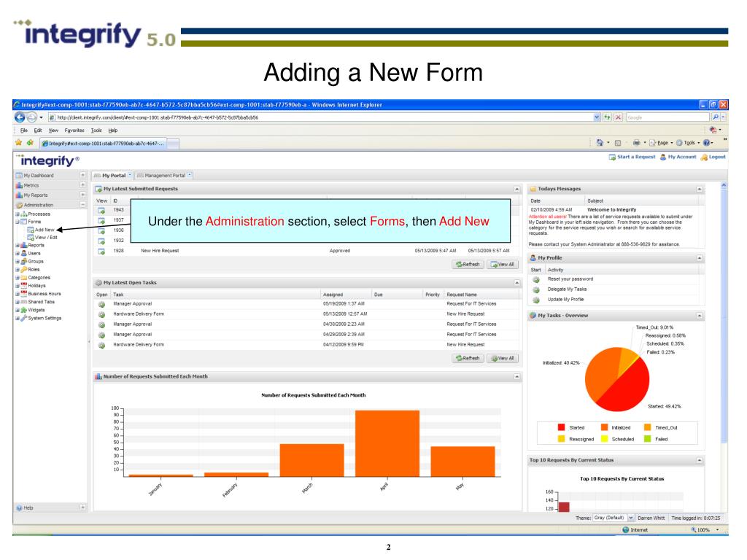Click the Widgets puzzle icon in tree
Image resolution: width=747 pixels, height=560 pixels.
coord(24,310)
